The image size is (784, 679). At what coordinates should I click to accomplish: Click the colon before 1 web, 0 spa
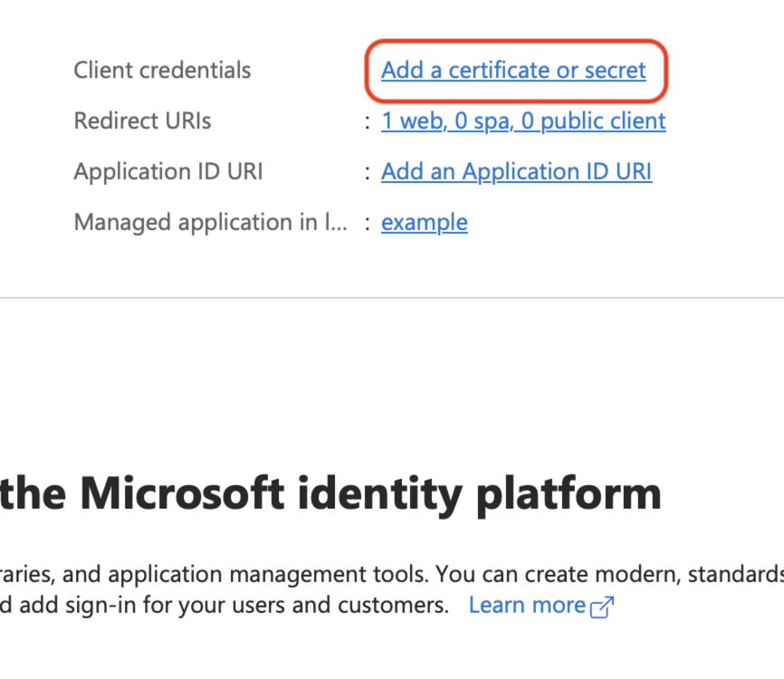pyautogui.click(x=368, y=121)
